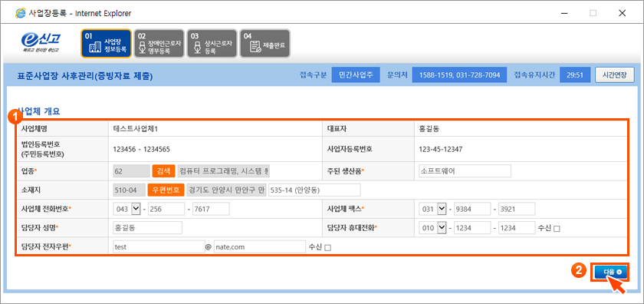This screenshot has height=304, width=644.
Task: Click the 사업체 팩스 field label
Action: pos(346,209)
